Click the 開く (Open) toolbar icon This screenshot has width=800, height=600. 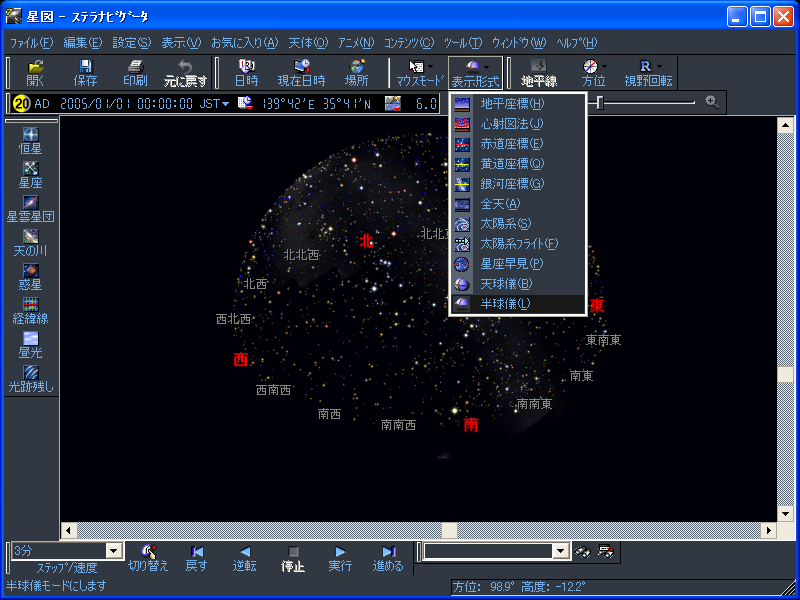pyautogui.click(x=35, y=72)
